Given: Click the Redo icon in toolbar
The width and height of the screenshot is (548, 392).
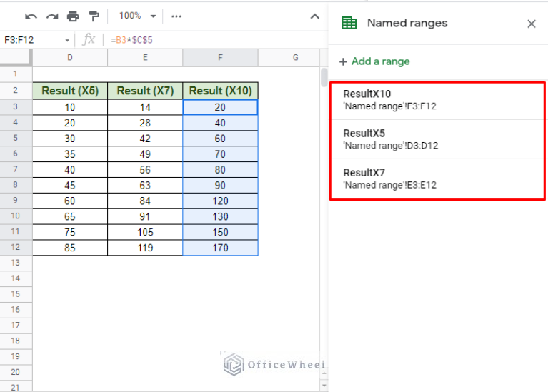Looking at the screenshot, I should click(x=51, y=16).
